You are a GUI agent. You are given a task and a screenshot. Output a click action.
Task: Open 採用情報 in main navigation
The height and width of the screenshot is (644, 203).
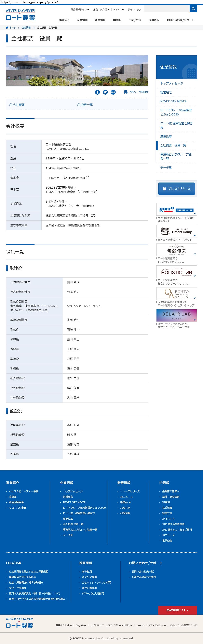coord(154,20)
